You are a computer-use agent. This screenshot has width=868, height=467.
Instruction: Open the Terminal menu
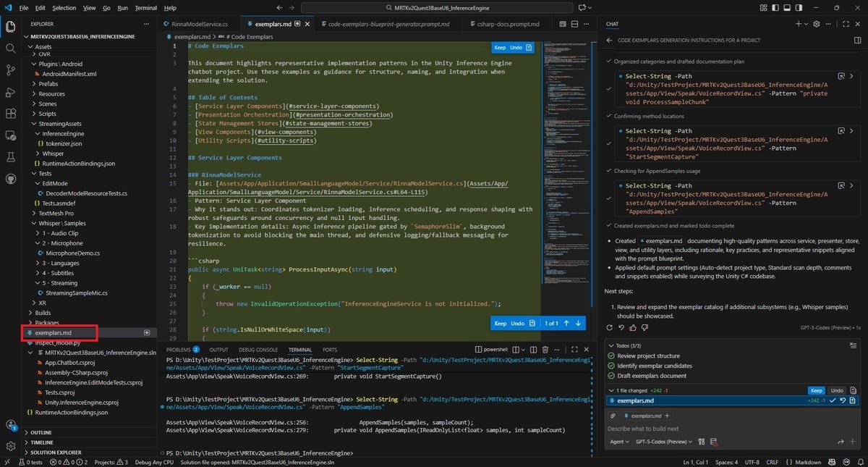145,8
